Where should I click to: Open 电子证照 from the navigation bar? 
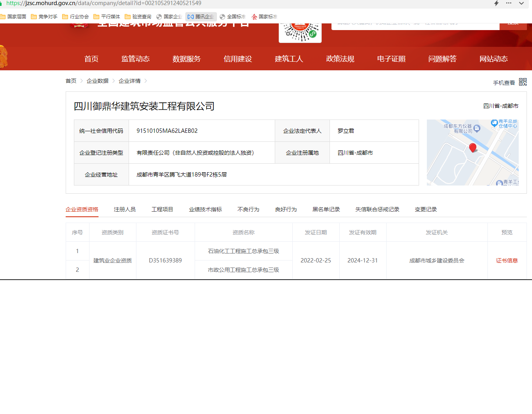(391, 59)
